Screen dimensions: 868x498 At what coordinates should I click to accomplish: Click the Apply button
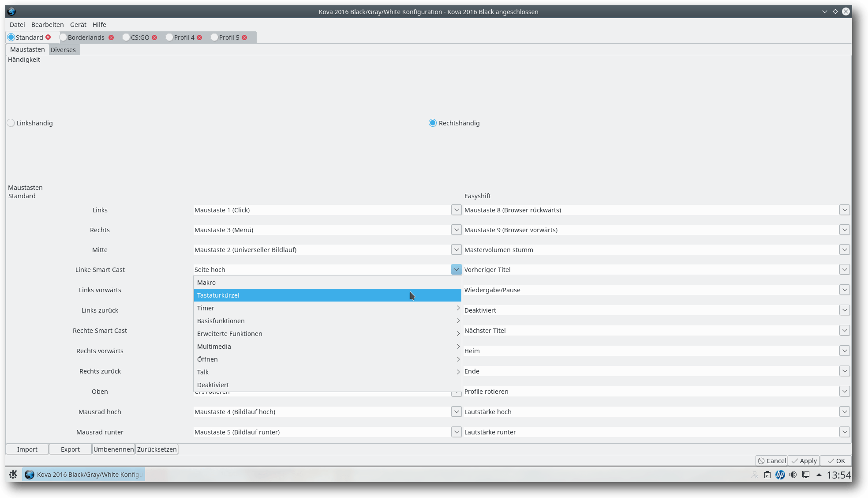[804, 460]
